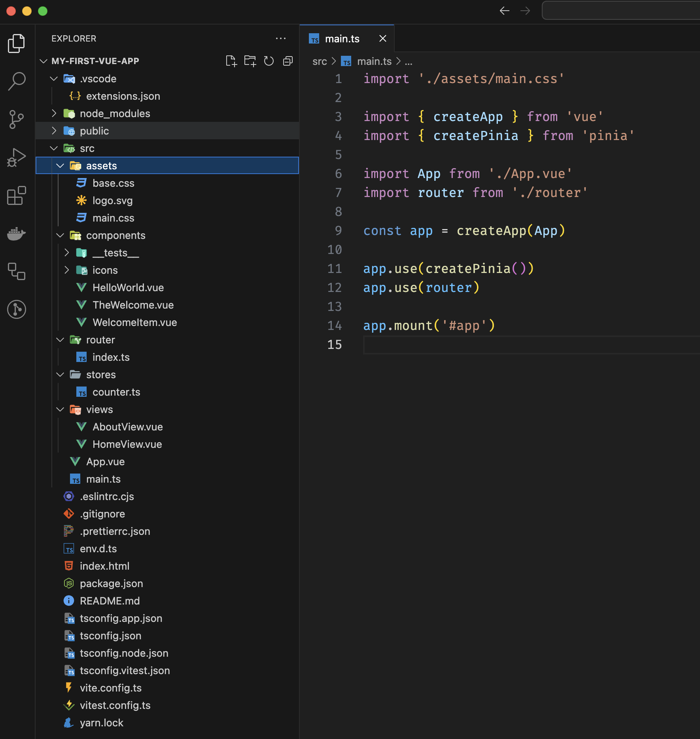Go forward with the right arrow
Image resolution: width=700 pixels, height=739 pixels.
(x=525, y=11)
